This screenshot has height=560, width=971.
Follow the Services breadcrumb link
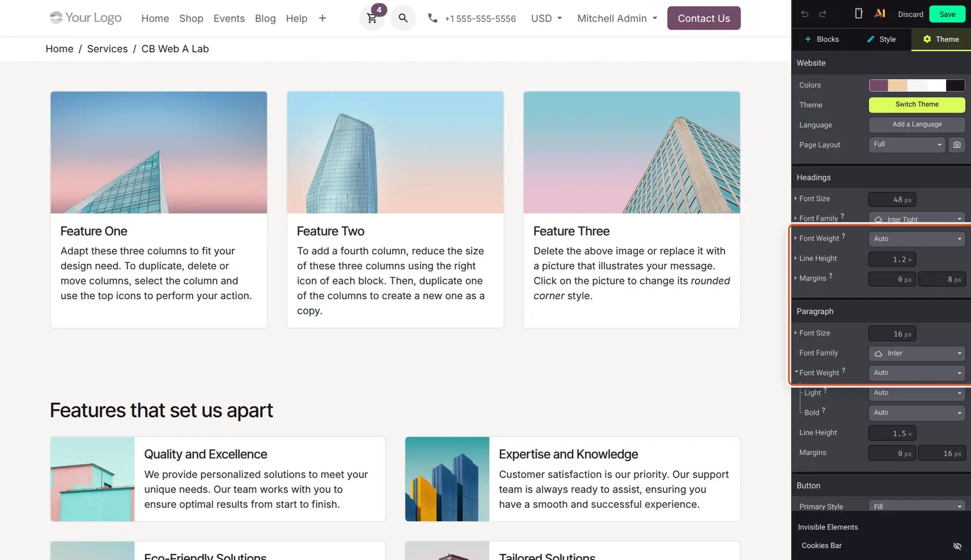tap(107, 49)
